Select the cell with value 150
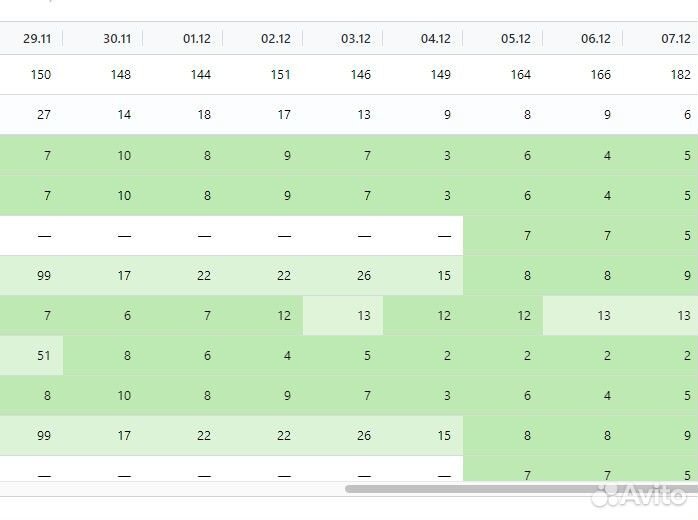 [31, 74]
